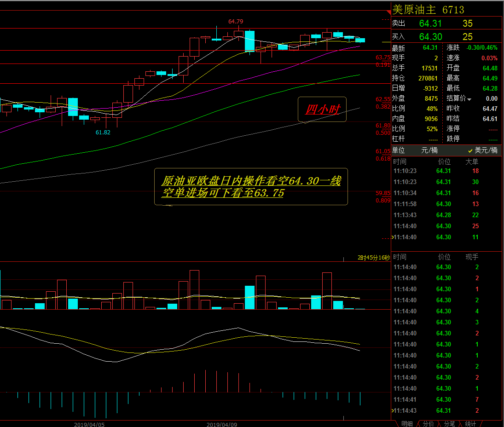Click the yellow 原油亚欧盘 annotation text box
Image resolution: width=504 pixels, height=427 pixels.
(x=251, y=186)
